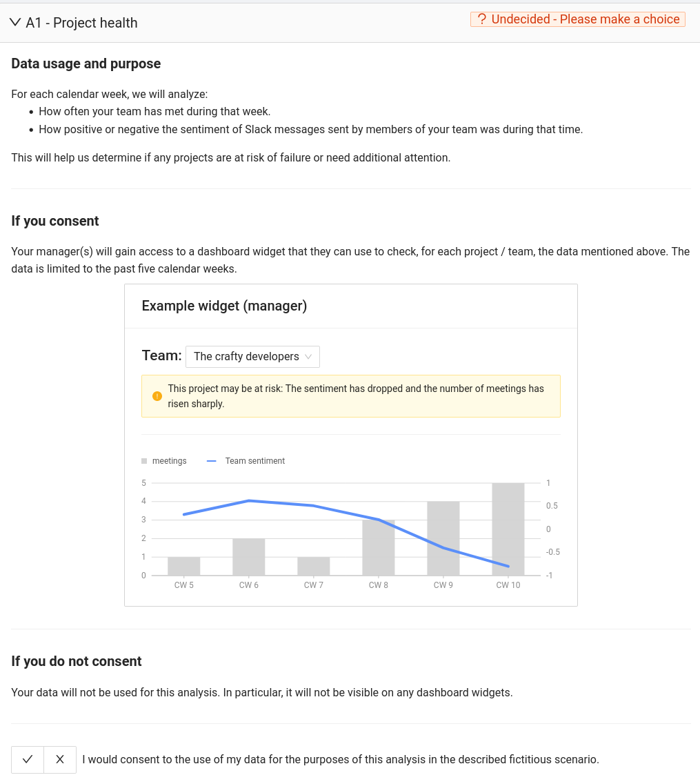This screenshot has width=700, height=784.
Task: Click the Team sentiment legend label
Action: click(255, 461)
